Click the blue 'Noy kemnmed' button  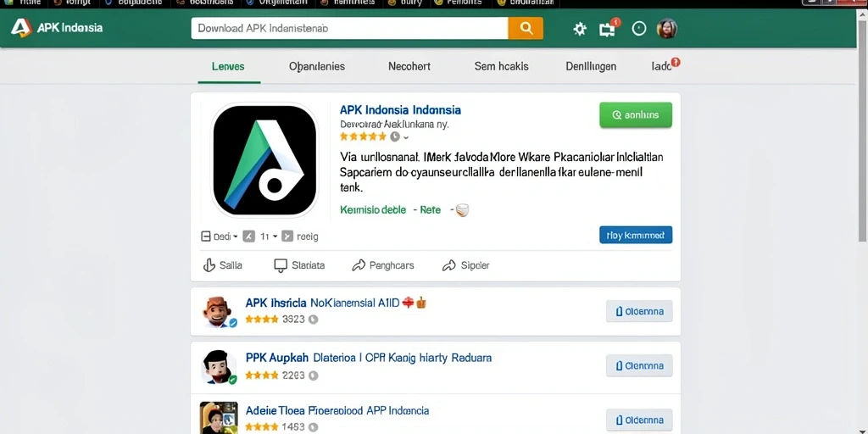pos(636,235)
